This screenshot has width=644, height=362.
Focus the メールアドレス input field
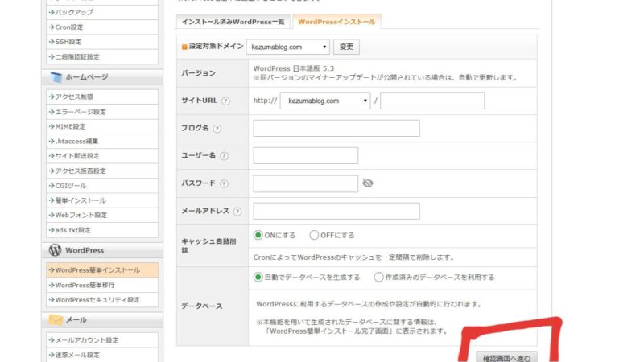(x=336, y=211)
